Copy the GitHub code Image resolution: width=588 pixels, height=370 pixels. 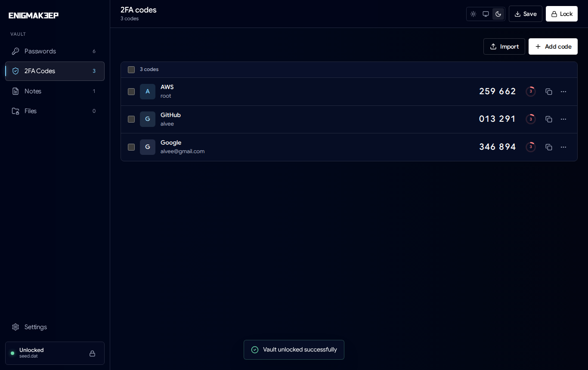(549, 119)
